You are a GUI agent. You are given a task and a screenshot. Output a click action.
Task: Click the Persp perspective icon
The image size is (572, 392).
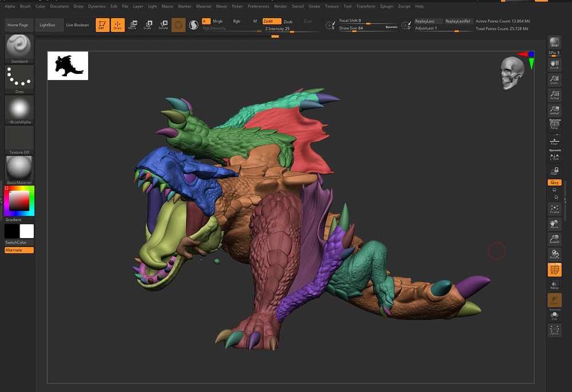[x=554, y=124]
